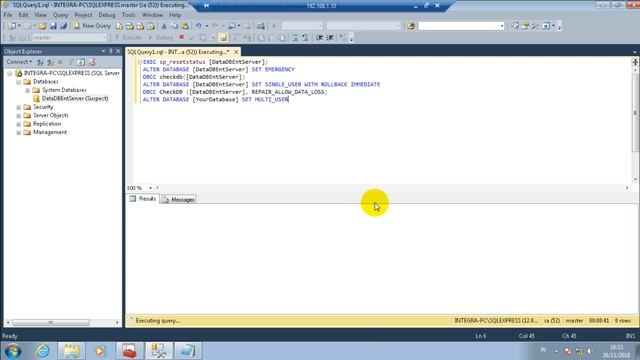Click the Object Explorer report icon after Refresh
This screenshot has width=640, height=360.
(92, 62)
